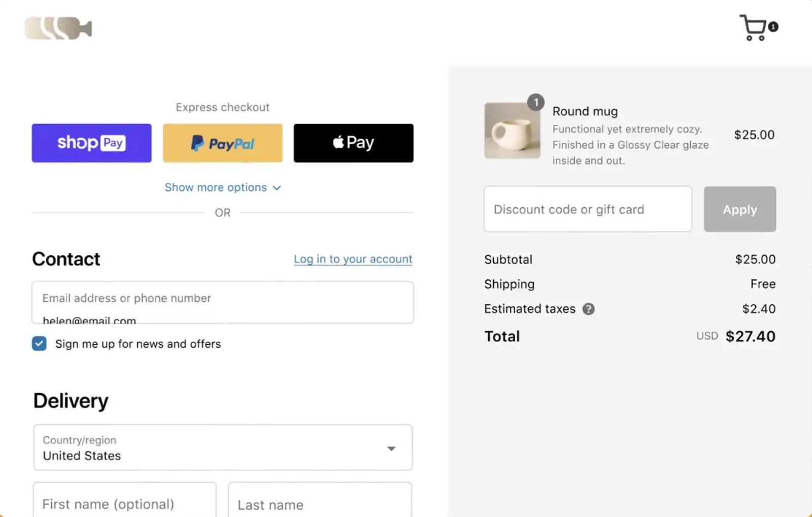The image size is (812, 517).
Task: Click the United States region selector arrow
Action: coord(391,448)
